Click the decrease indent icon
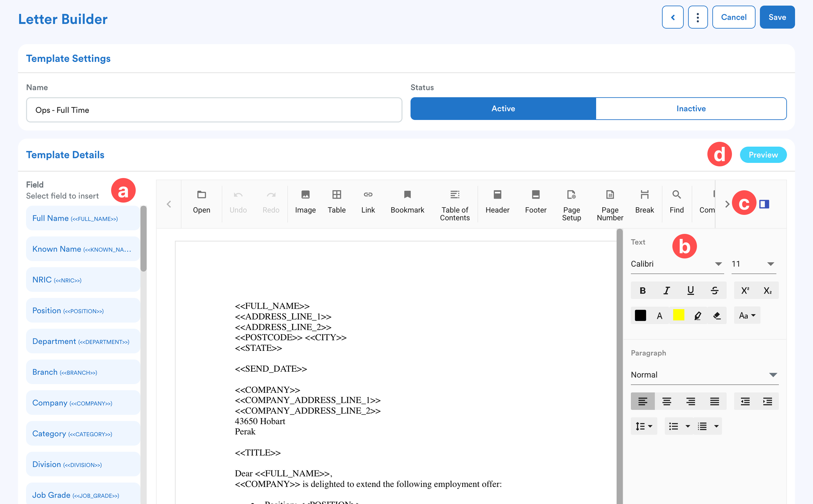This screenshot has width=813, height=504. 745,401
